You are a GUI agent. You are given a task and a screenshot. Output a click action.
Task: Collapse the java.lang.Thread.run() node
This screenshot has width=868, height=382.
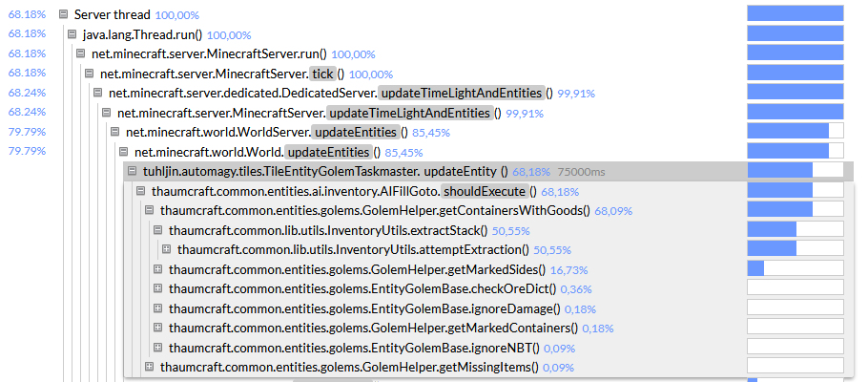point(72,34)
